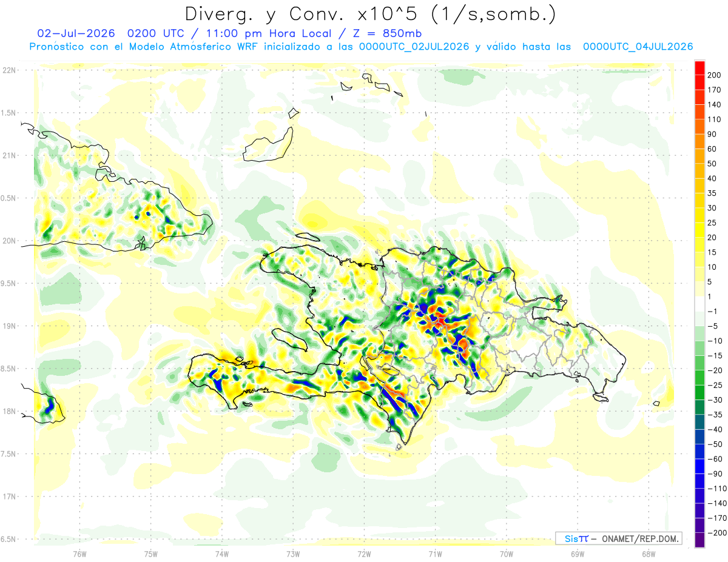Pick the color bar swatch between 110 and 90

(x=699, y=126)
